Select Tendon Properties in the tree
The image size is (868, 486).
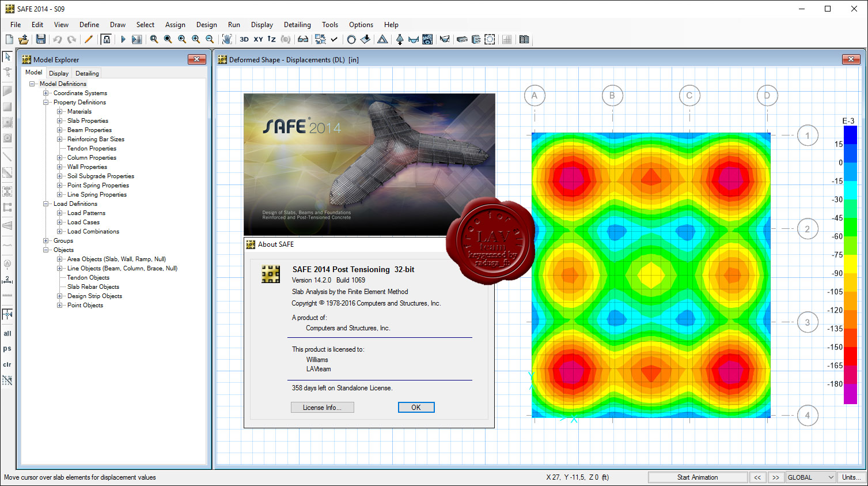click(92, 148)
